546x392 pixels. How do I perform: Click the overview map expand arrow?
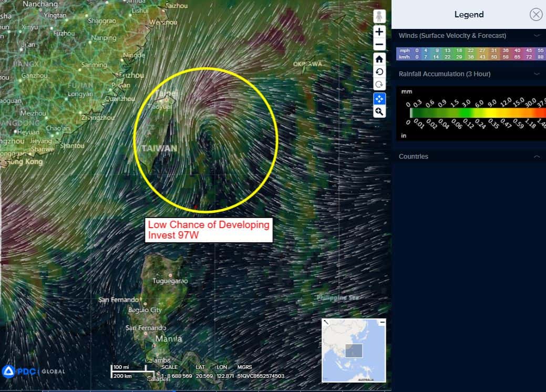326,322
